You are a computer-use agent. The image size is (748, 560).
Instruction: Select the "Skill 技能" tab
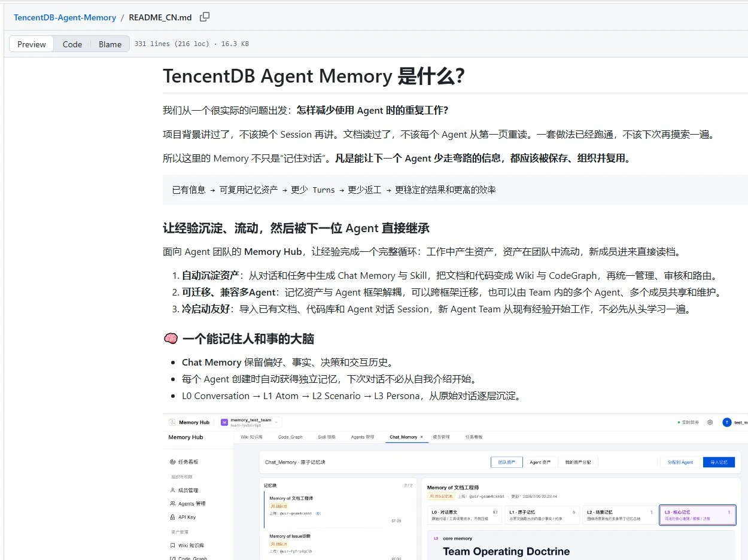click(327, 437)
